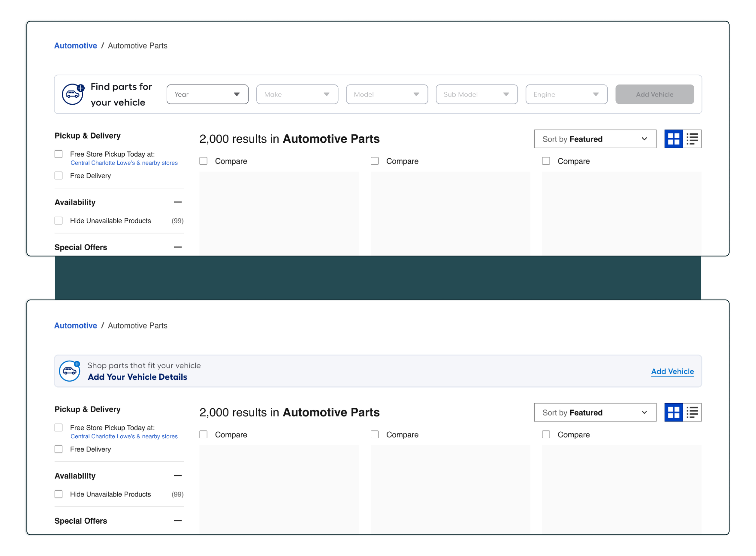This screenshot has width=756, height=556.
Task: Enable Hide Unavailable Products in top panel
Action: (x=59, y=221)
